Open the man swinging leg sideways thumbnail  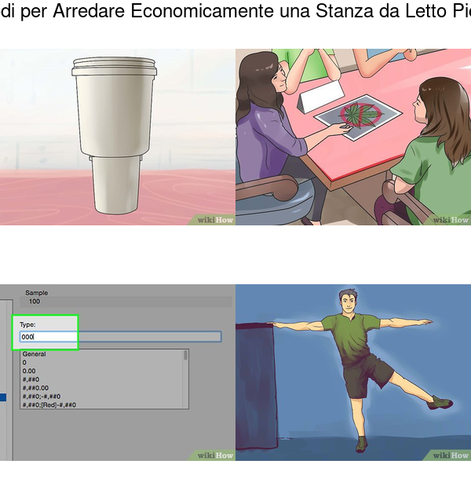(x=353, y=372)
